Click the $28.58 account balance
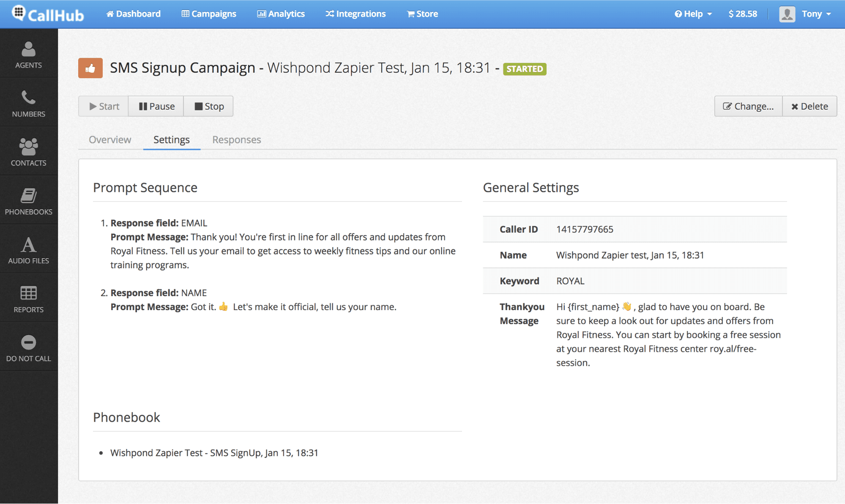 tap(743, 14)
